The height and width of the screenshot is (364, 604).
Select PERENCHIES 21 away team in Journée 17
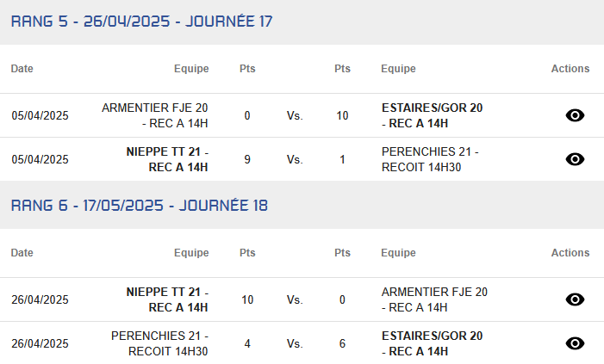(x=430, y=159)
